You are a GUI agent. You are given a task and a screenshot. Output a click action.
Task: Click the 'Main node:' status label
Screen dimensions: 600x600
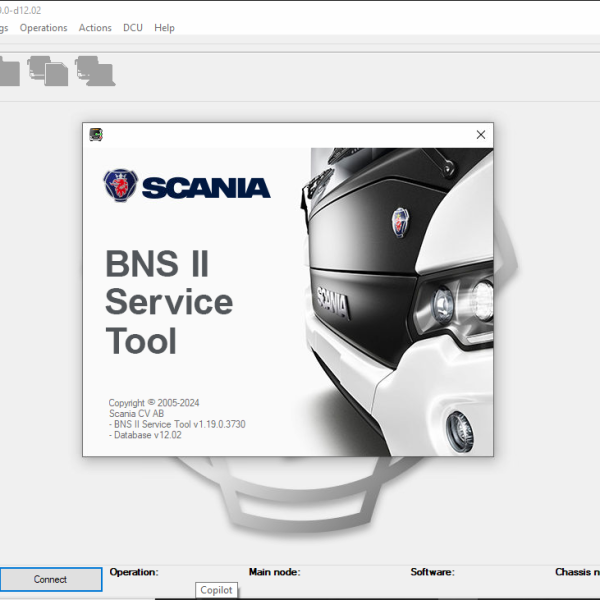tap(275, 572)
